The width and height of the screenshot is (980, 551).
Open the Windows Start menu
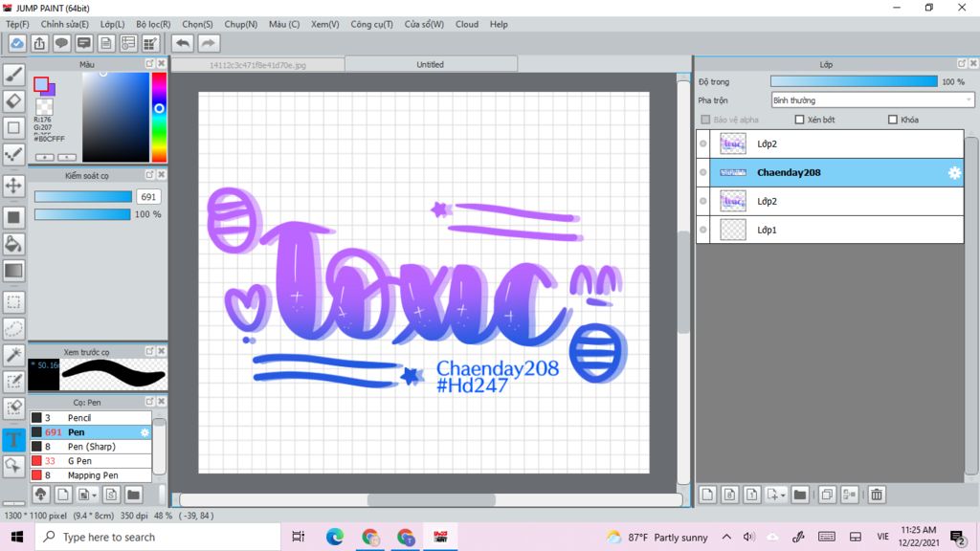click(x=17, y=537)
